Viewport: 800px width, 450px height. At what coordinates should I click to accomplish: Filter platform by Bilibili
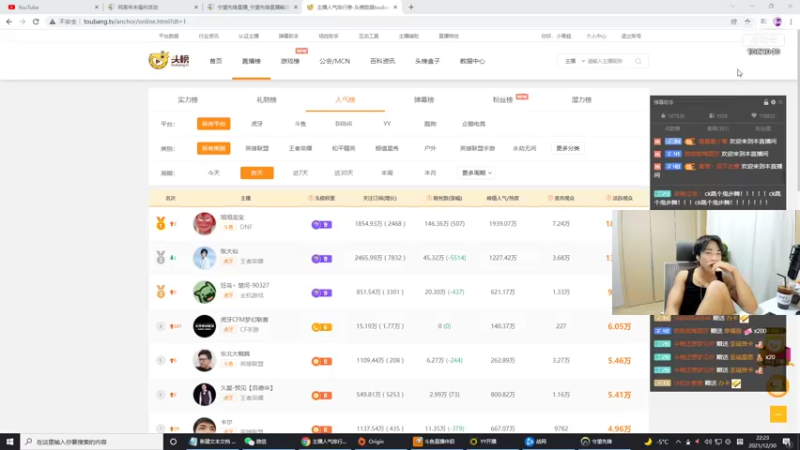[343, 124]
